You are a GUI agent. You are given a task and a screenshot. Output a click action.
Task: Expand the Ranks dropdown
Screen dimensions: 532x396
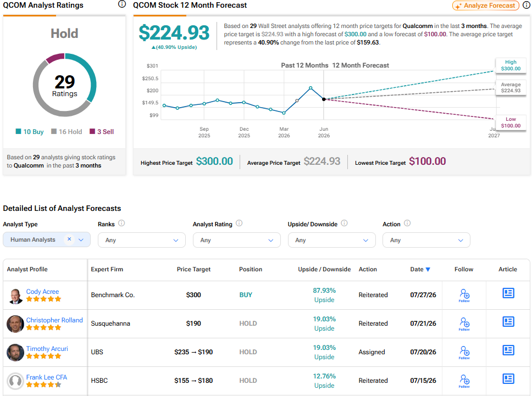pyautogui.click(x=141, y=240)
